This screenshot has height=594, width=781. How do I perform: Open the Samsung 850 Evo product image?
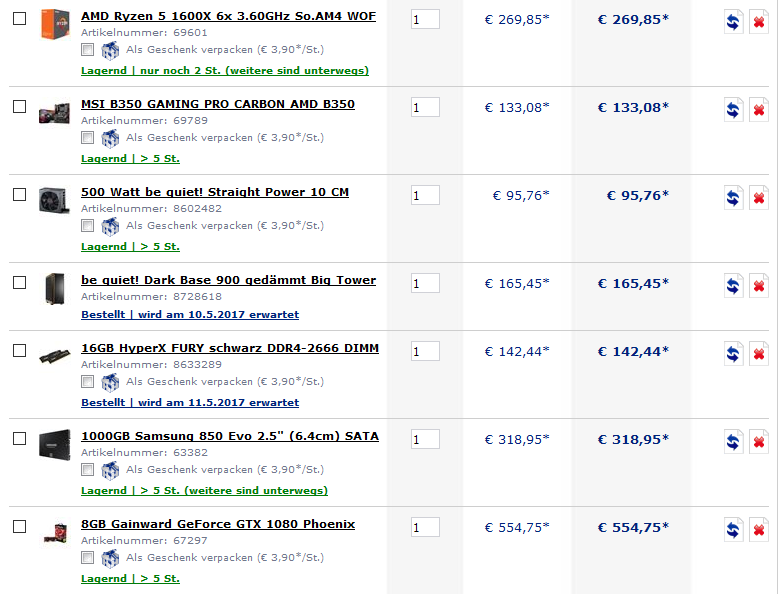(x=54, y=443)
